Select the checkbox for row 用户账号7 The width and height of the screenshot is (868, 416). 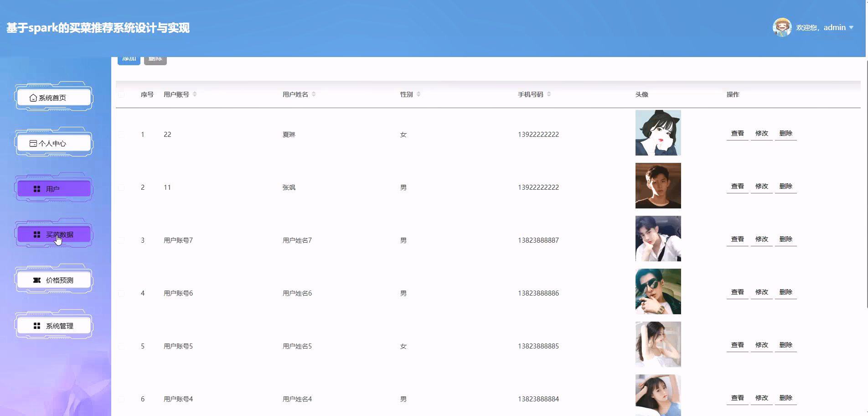tap(121, 240)
